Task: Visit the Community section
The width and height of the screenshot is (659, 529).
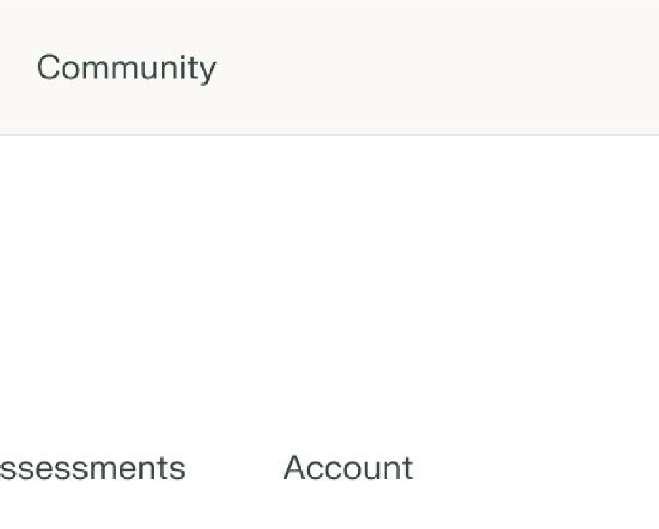Action: click(x=126, y=68)
